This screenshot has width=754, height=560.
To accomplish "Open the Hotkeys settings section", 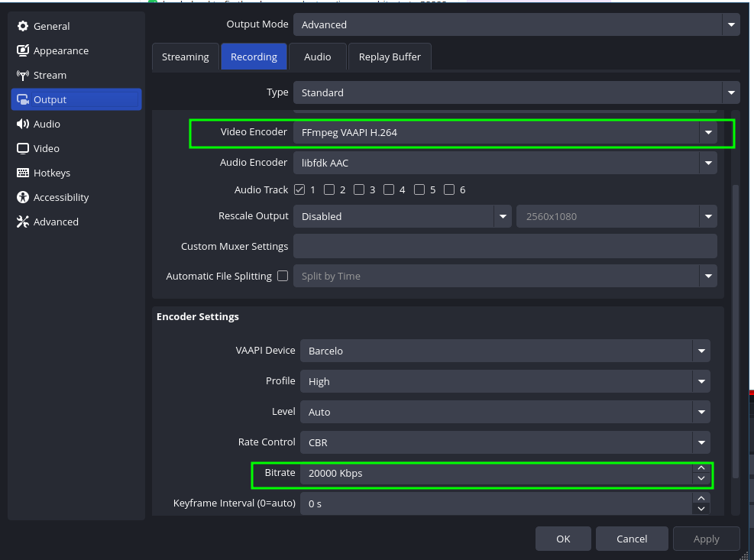I will coord(76,173).
